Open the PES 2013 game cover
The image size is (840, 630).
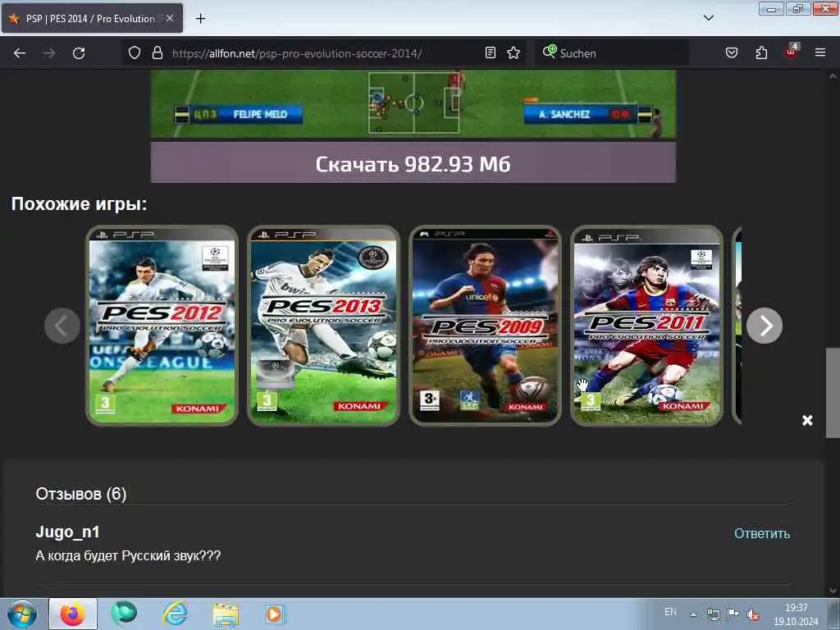point(323,325)
